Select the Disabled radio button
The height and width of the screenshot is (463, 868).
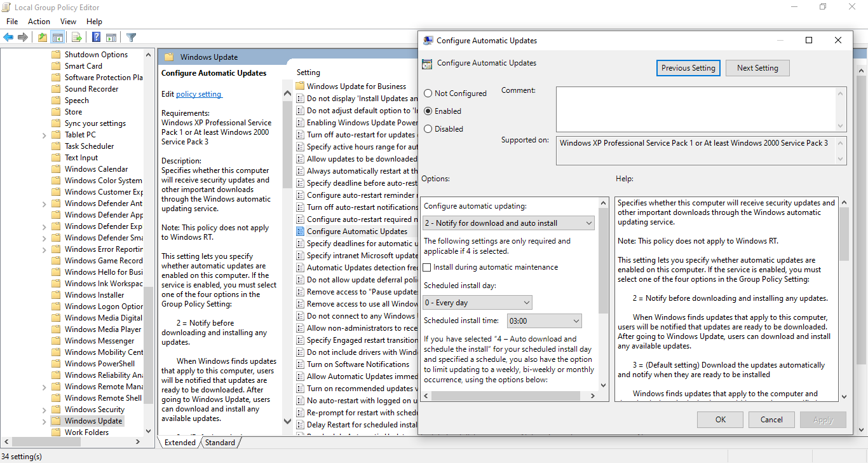(x=428, y=129)
